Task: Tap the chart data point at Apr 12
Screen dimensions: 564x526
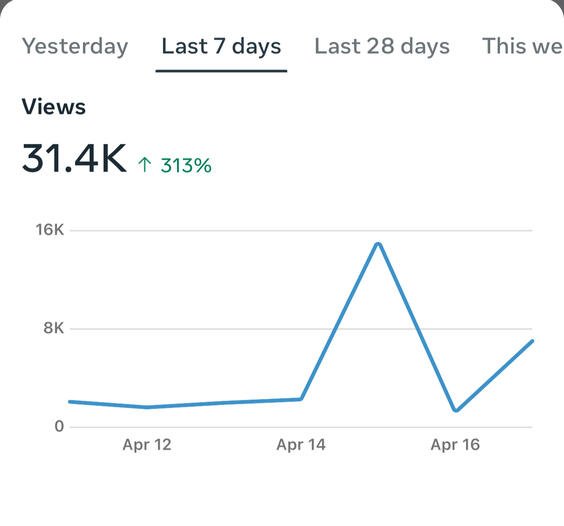Action: pos(147,407)
